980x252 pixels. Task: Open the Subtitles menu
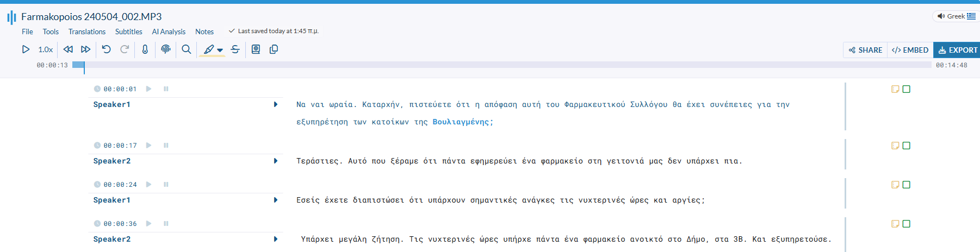[128, 31]
